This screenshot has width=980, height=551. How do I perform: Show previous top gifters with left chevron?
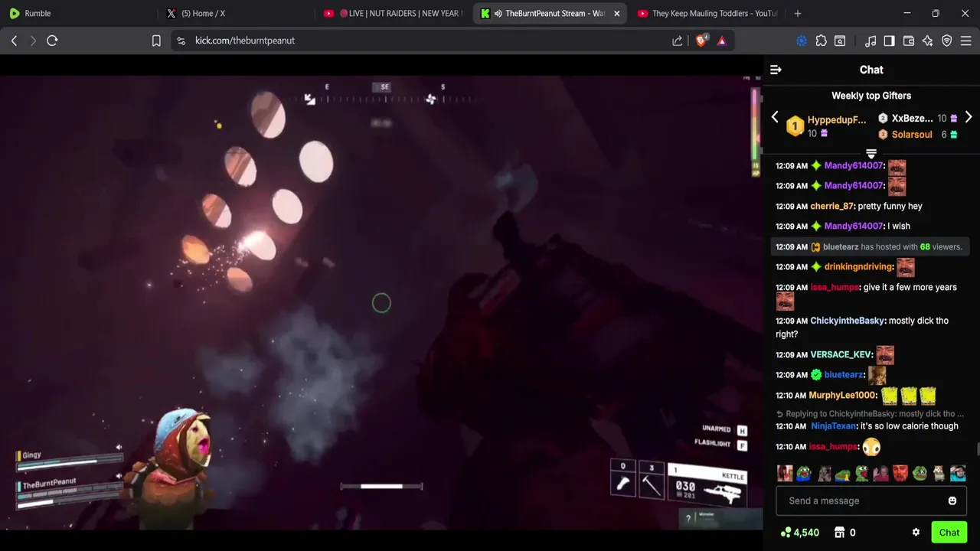[x=775, y=117]
